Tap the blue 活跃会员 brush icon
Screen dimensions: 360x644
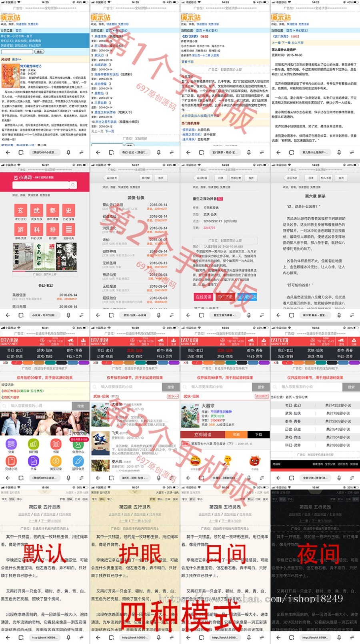pyautogui.click(x=78, y=461)
